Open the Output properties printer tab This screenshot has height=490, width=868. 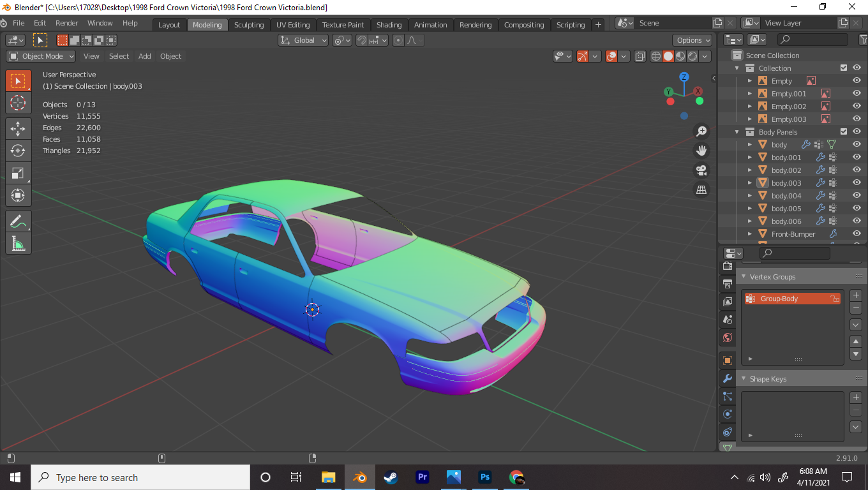point(728,284)
